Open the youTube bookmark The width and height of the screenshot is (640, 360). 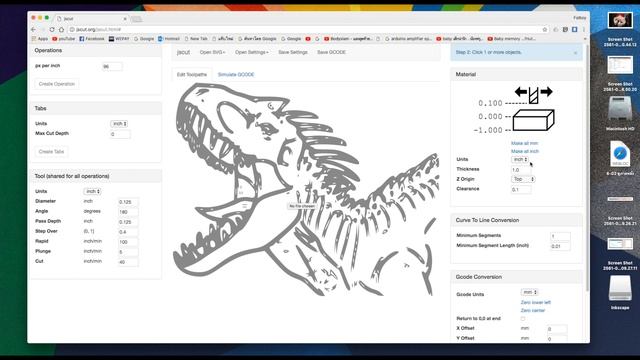(x=64, y=39)
